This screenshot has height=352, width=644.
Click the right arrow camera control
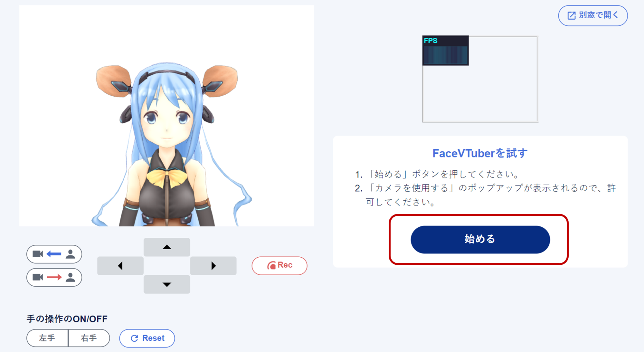213,266
